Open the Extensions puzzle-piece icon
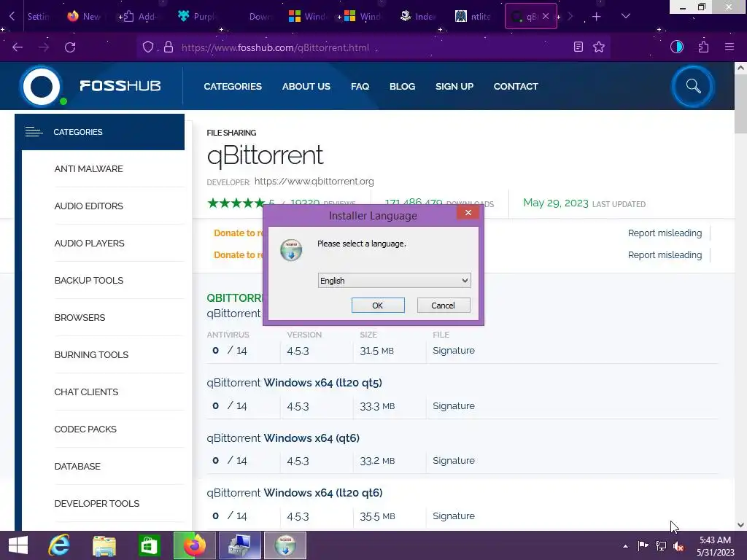Image resolution: width=747 pixels, height=560 pixels. 703,47
